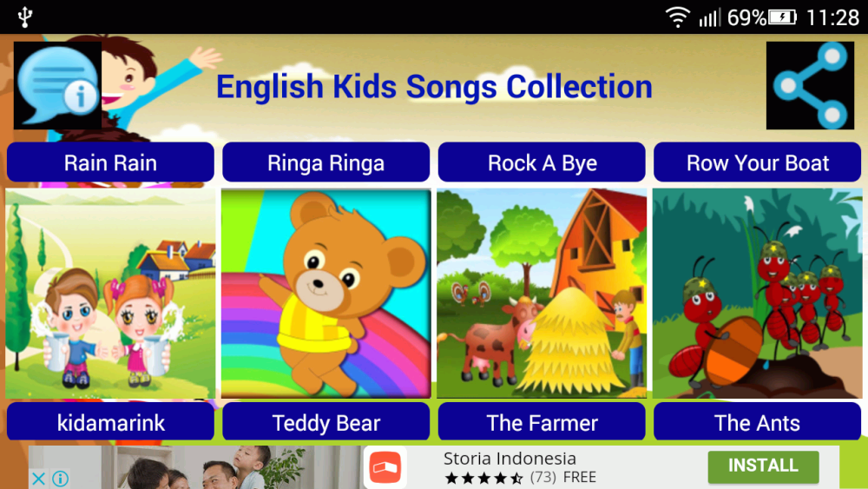Open the Row Your Boat song
Image resolution: width=868 pixels, height=489 pixels.
pos(757,162)
